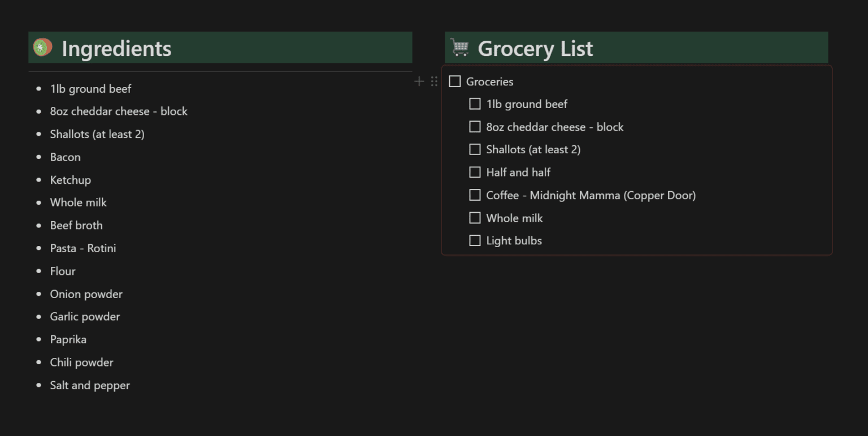
Task: Place cursor in Bacon bullet item
Action: [66, 157]
